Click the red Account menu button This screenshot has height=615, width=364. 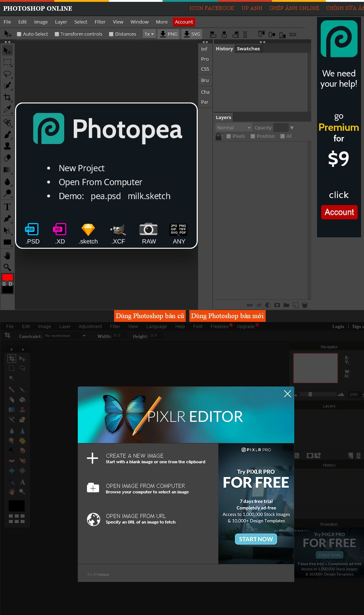pos(184,22)
